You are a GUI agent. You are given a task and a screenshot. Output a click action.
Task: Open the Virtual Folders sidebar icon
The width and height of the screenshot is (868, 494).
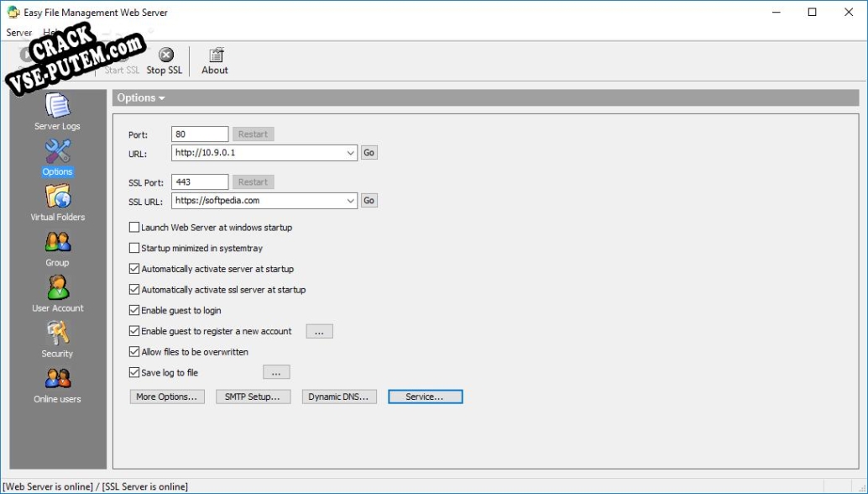pos(57,197)
